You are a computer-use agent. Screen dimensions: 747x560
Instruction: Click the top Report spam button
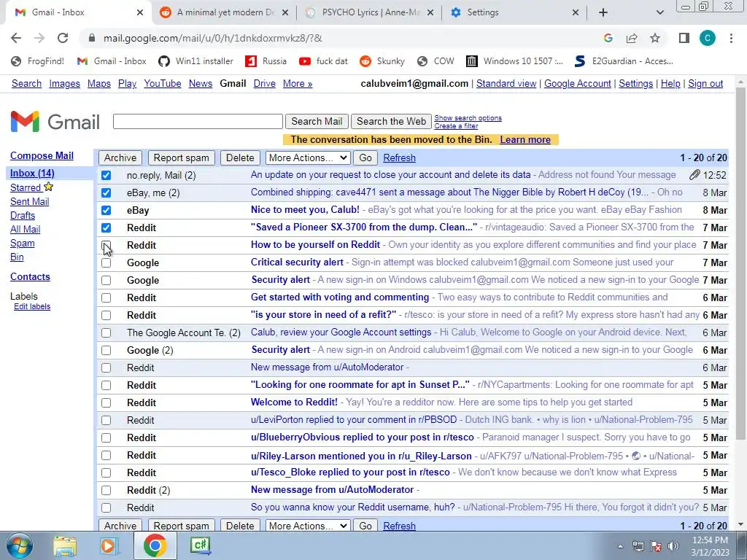click(181, 157)
